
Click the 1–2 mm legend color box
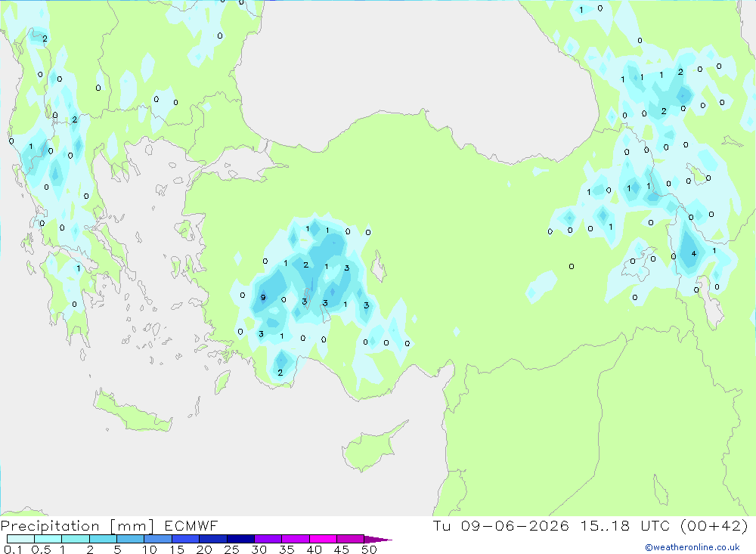point(75,539)
